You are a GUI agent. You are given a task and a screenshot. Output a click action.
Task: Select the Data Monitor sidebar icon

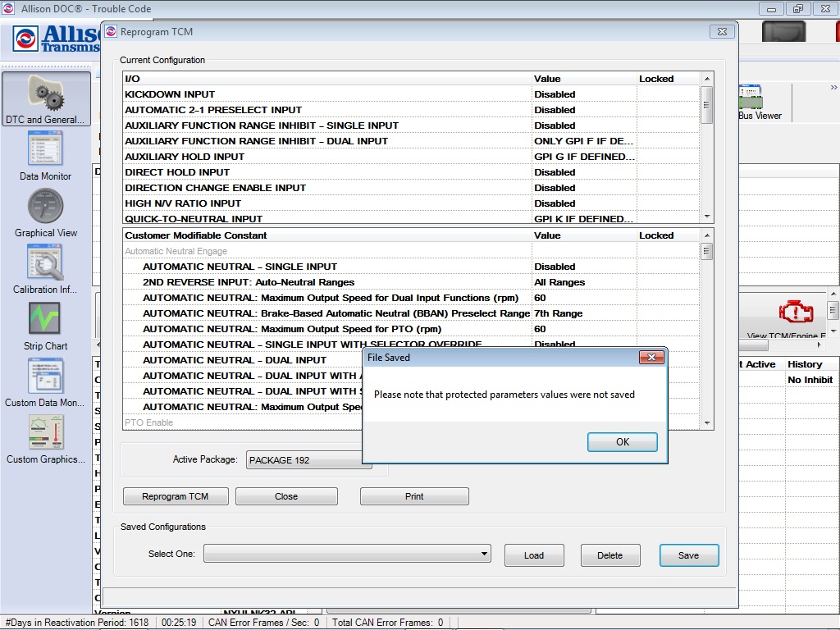[x=45, y=149]
